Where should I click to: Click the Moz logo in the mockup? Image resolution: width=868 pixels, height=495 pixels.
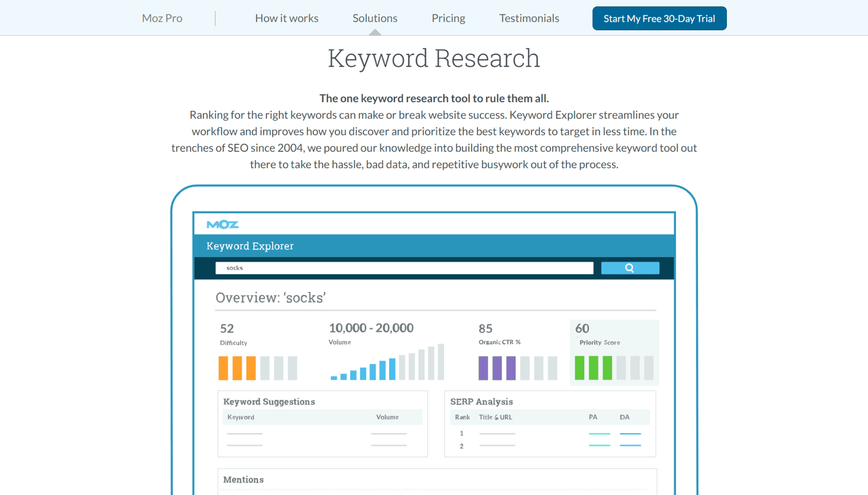point(223,224)
